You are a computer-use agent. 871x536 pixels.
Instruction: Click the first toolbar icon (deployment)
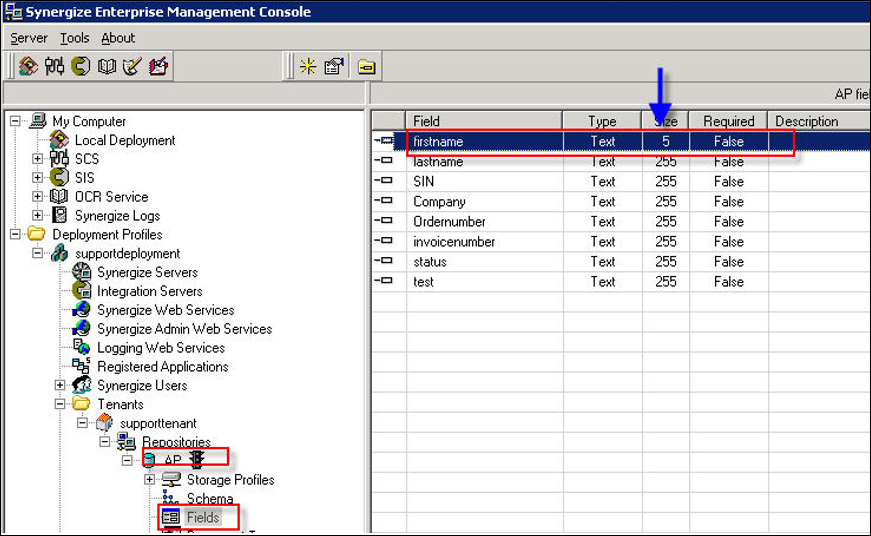[x=28, y=66]
